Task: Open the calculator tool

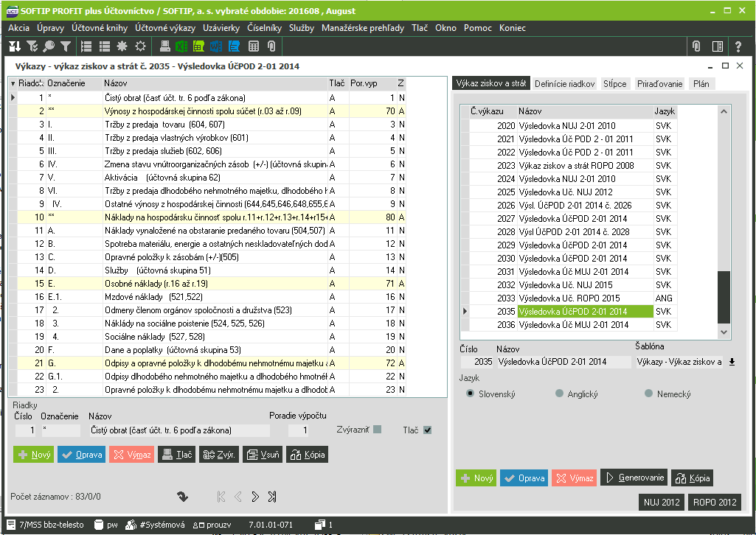Action: tap(254, 46)
